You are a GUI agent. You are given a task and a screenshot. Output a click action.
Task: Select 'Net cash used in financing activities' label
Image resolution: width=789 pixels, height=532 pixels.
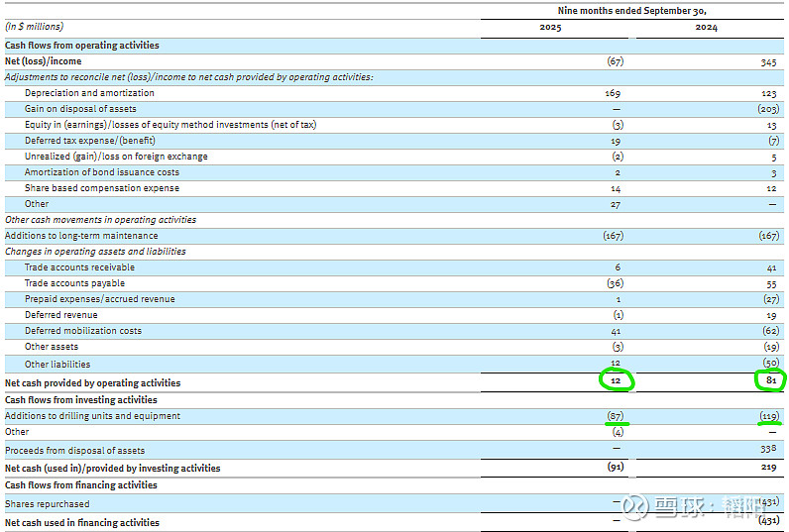(x=82, y=522)
